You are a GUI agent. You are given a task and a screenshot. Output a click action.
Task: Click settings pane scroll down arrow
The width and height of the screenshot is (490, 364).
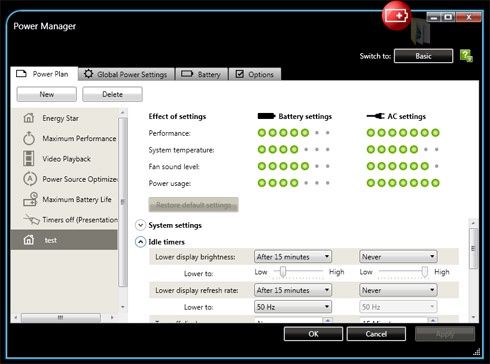(x=473, y=317)
